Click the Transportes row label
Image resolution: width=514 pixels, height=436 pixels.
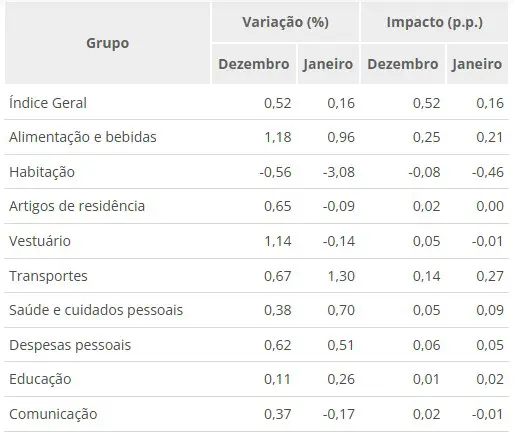[x=48, y=276]
